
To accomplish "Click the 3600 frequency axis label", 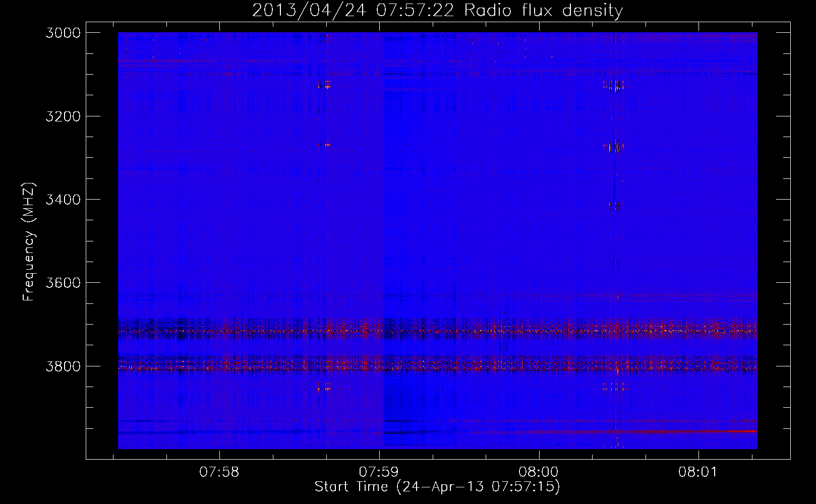I will tap(63, 283).
